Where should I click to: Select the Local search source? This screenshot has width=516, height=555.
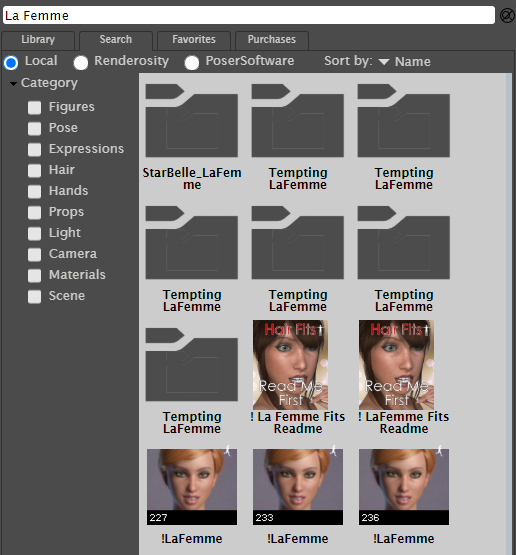(11, 63)
